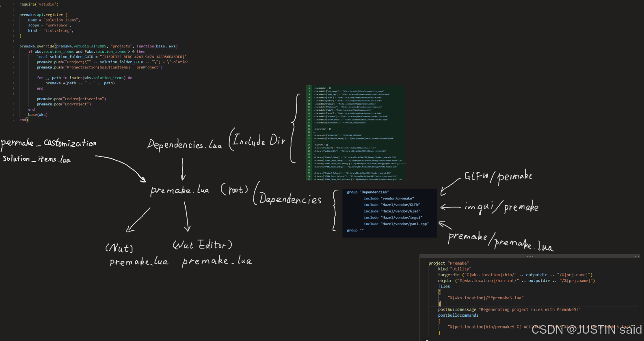644x341 pixels.
Task: Click the handwritten "imgui/premake" note
Action: [501, 207]
